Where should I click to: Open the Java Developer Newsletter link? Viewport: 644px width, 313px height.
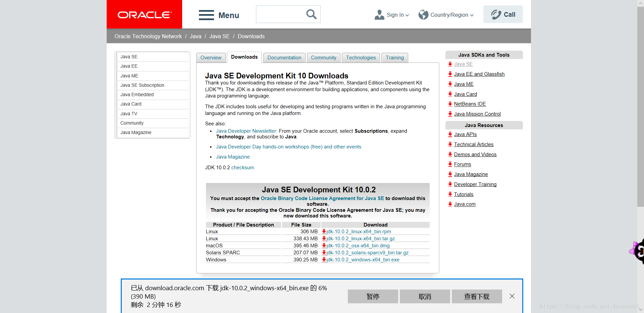[247, 131]
